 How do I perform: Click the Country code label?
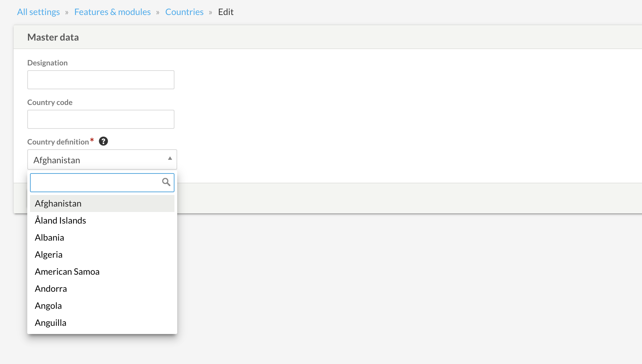tap(50, 102)
